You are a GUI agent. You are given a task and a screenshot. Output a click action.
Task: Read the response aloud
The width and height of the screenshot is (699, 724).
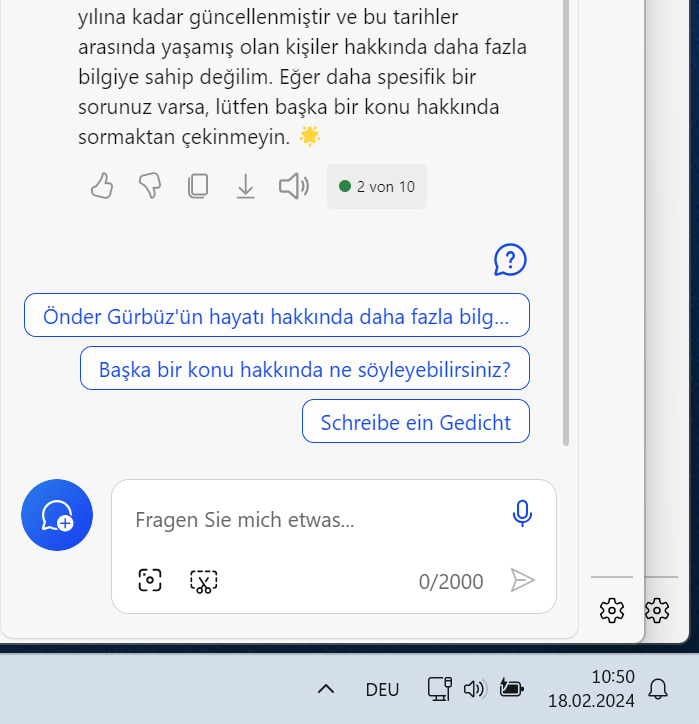click(x=294, y=186)
